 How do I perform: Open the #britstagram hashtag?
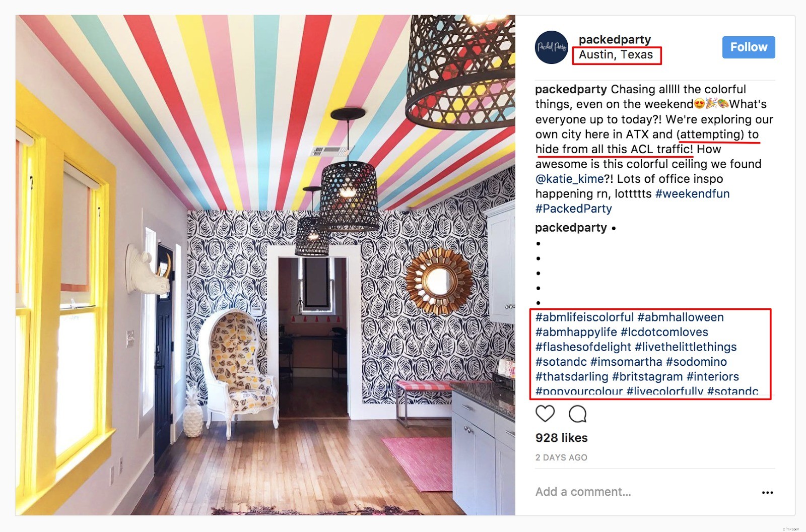[x=647, y=377]
